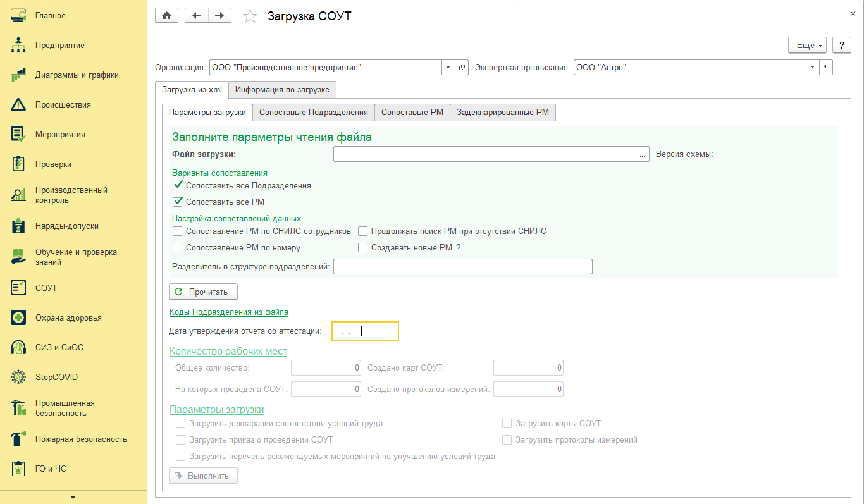The width and height of the screenshot is (864, 504).
Task: Go to the home page icon
Action: click(167, 16)
